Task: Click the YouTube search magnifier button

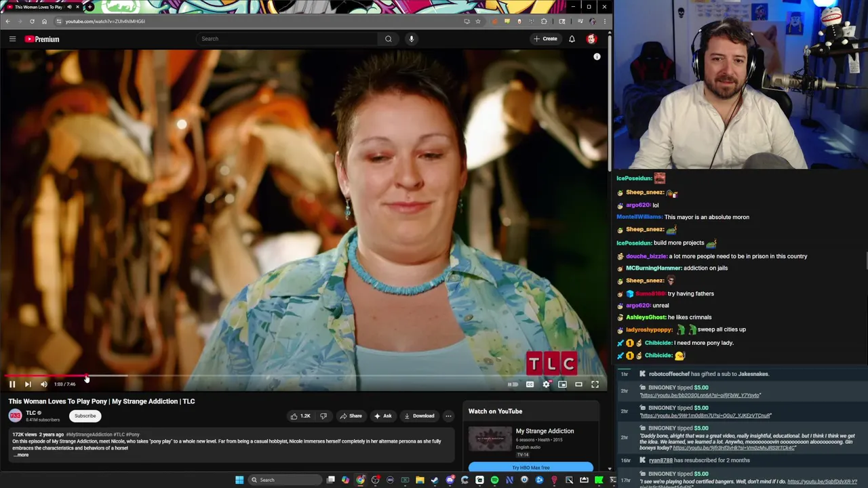Action: click(389, 39)
